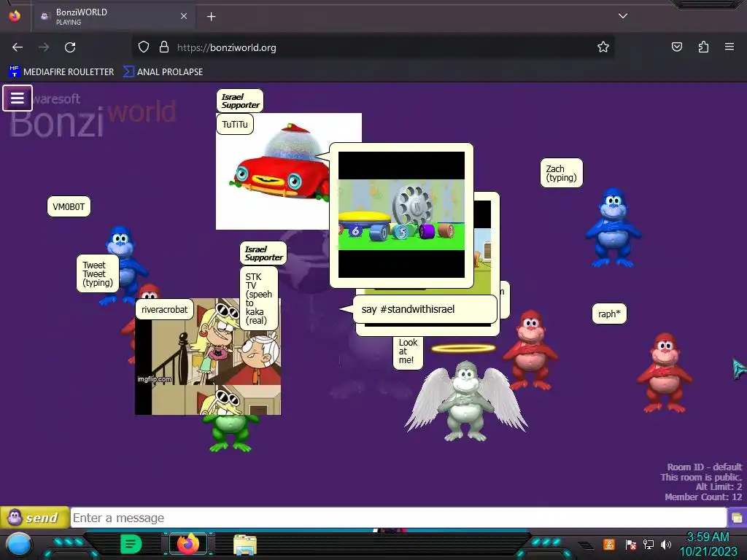This screenshot has width=747, height=560.
Task: Open a new browser tab
Action: pos(211,17)
